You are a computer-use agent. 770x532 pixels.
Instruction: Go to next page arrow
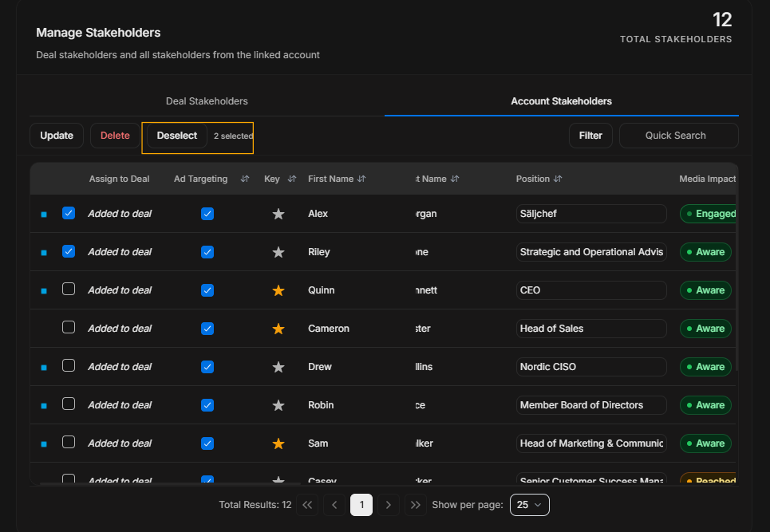[389, 505]
